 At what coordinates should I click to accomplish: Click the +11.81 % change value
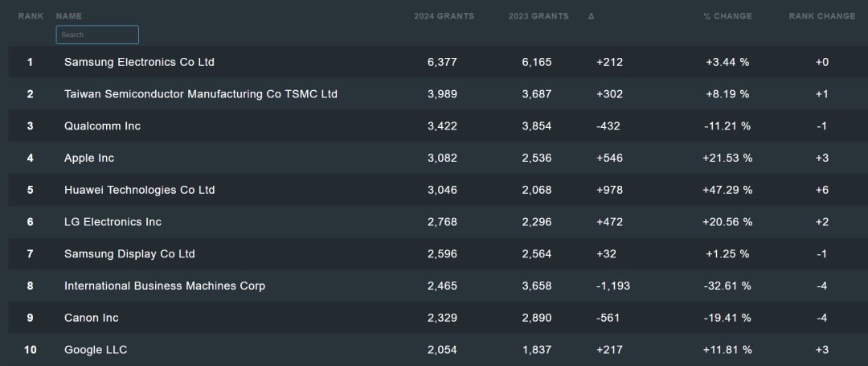click(727, 351)
